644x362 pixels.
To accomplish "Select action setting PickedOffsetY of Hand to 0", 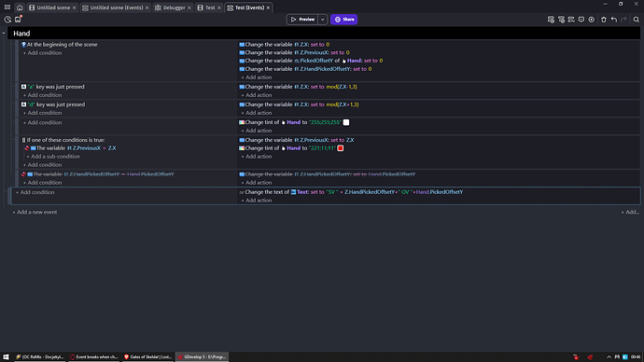I will pyautogui.click(x=311, y=61).
